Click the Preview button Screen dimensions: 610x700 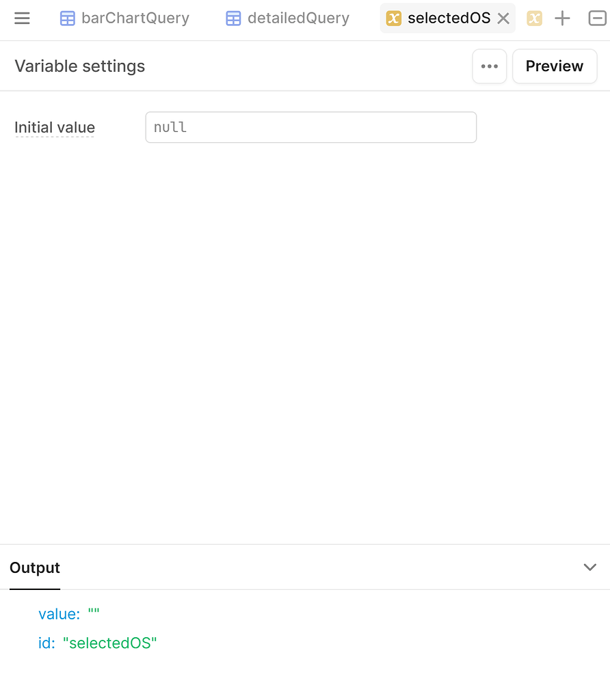click(x=554, y=66)
